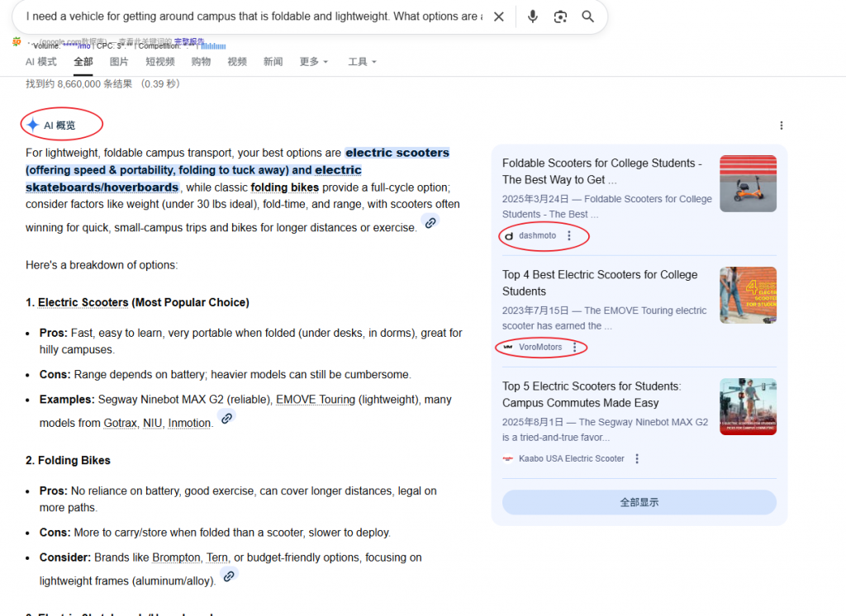Click the magnifying glass search button

coord(588,17)
